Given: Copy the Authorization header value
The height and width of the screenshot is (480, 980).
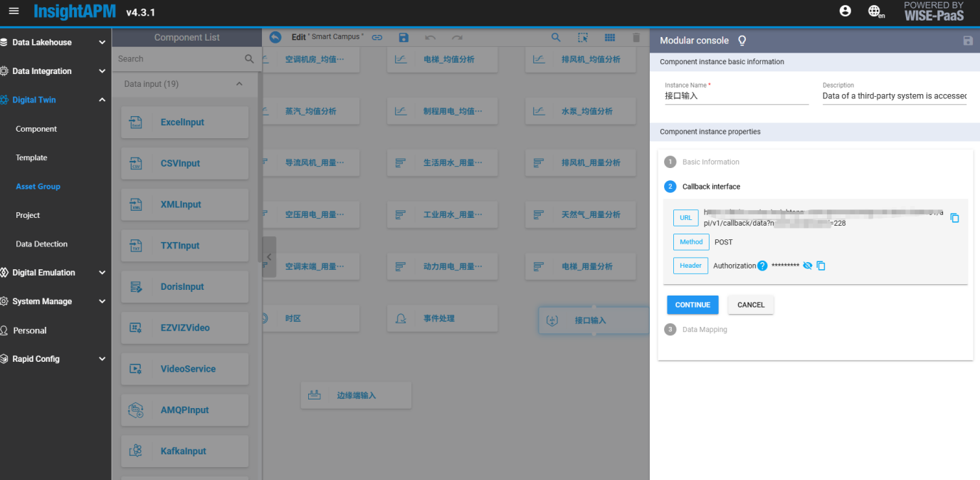Looking at the screenshot, I should 821,266.
